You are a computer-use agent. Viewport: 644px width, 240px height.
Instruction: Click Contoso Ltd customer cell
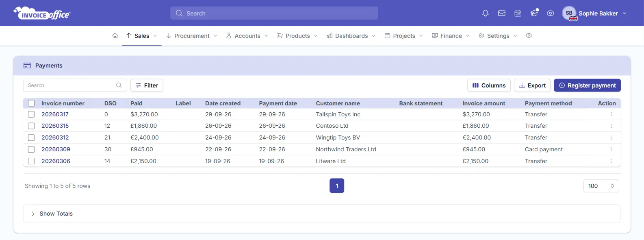coord(332,126)
